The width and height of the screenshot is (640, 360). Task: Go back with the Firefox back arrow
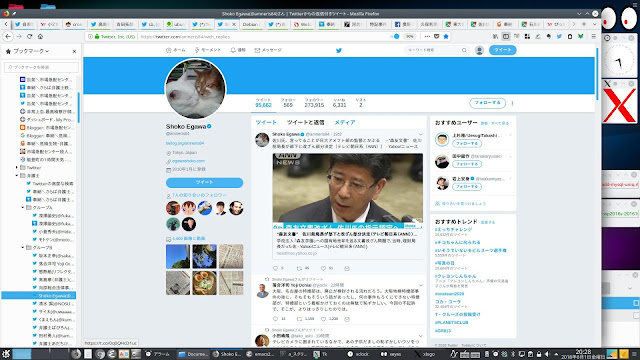(x=8, y=36)
